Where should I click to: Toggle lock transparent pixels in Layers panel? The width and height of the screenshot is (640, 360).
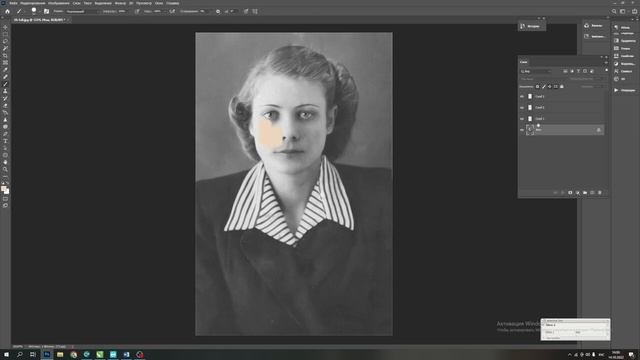[538, 87]
